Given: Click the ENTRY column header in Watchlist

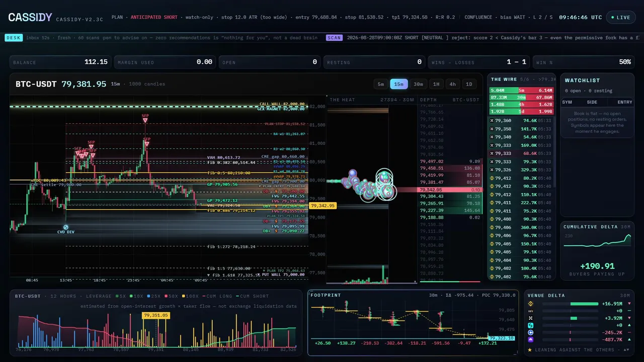Looking at the screenshot, I should click(x=625, y=102).
